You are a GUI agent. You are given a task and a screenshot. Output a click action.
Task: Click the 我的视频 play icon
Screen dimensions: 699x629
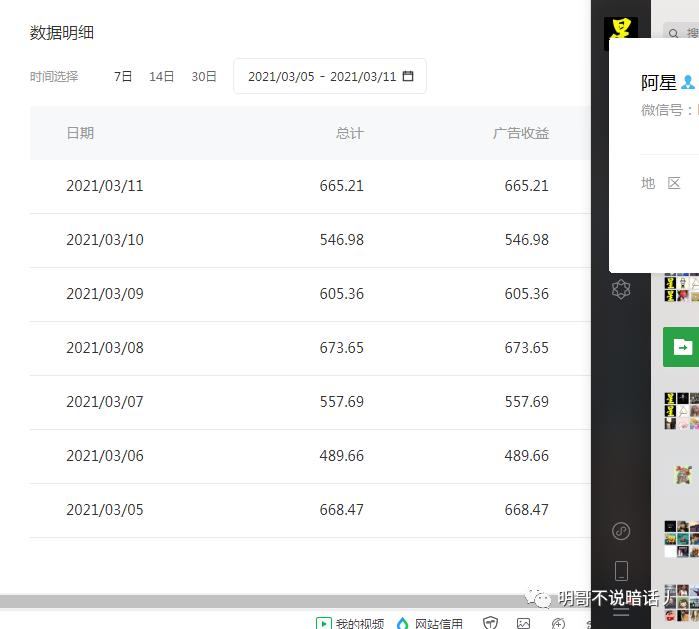pos(324,623)
